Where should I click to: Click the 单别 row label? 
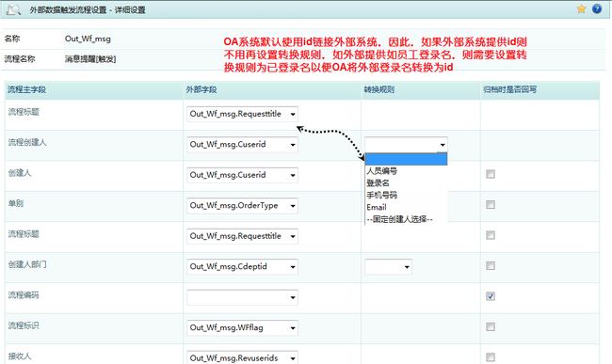click(16, 203)
